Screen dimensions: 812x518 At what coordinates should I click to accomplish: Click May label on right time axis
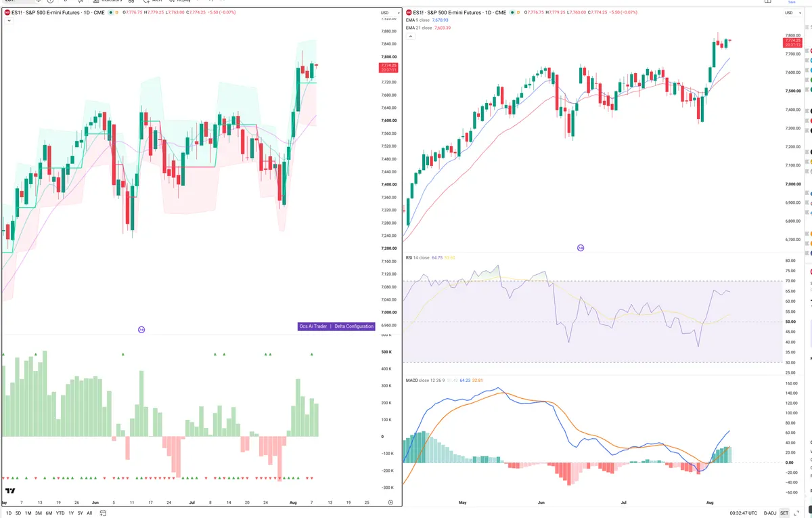pyautogui.click(x=463, y=503)
